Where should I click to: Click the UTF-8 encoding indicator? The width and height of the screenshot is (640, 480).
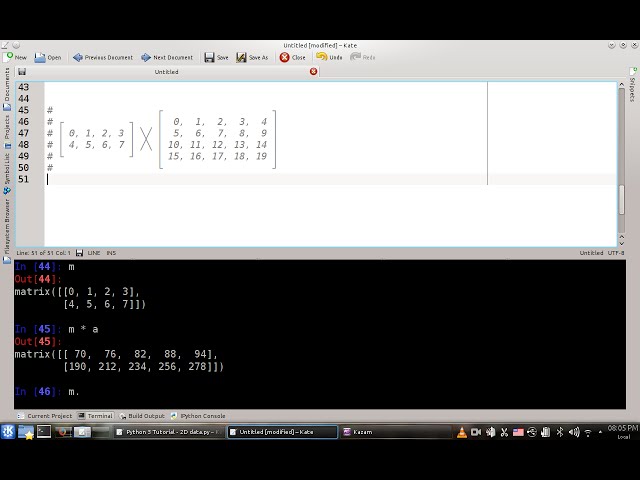[x=616, y=253]
